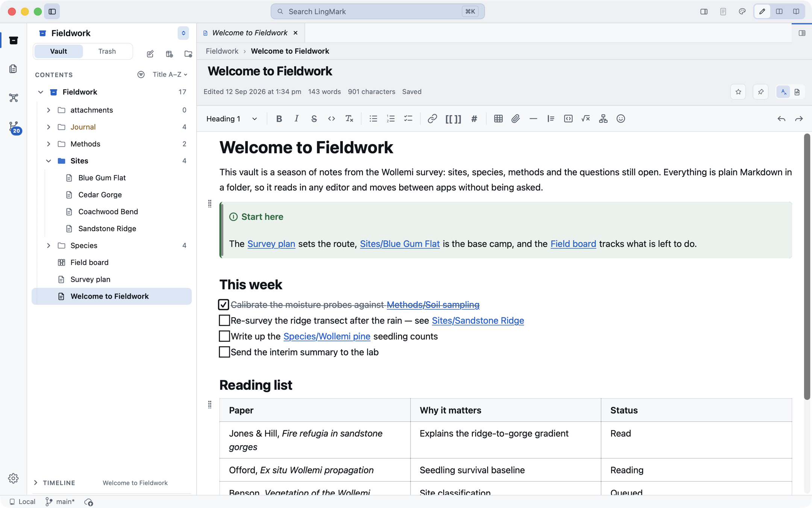Insert a horizontal rule
The width and height of the screenshot is (812, 508).
click(x=533, y=119)
